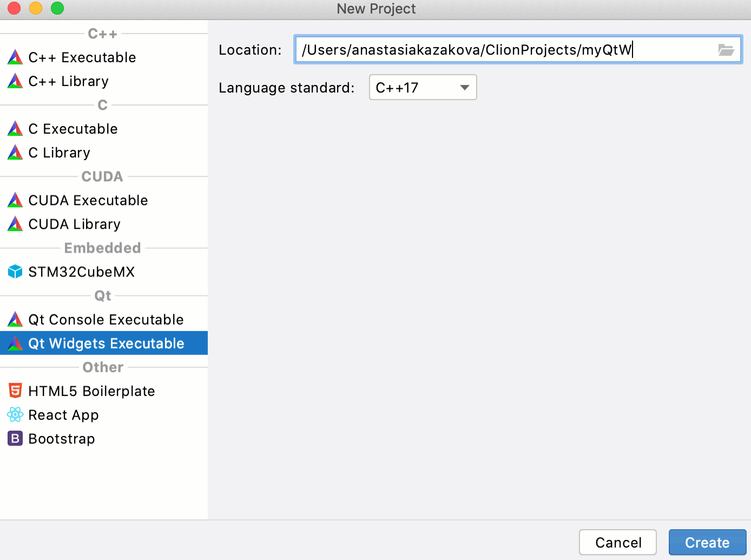Select C++ Library project type
This screenshot has height=560, width=751.
pyautogui.click(x=104, y=81)
